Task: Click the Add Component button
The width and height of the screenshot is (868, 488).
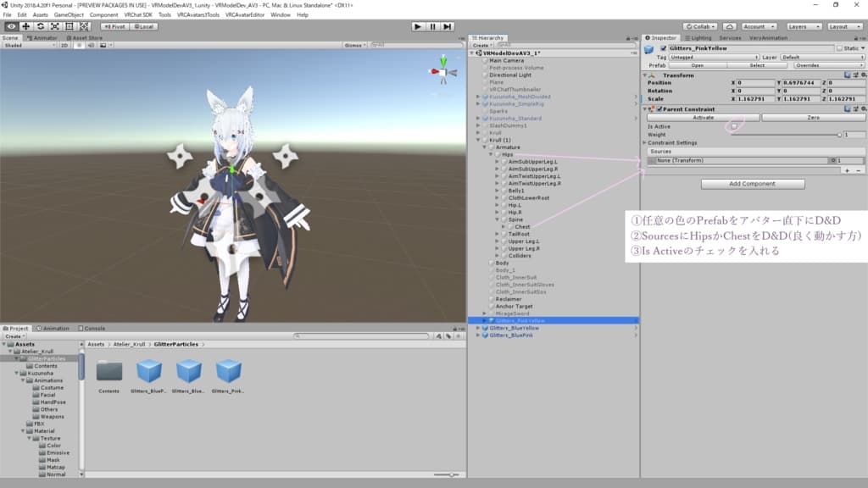Action: (751, 184)
